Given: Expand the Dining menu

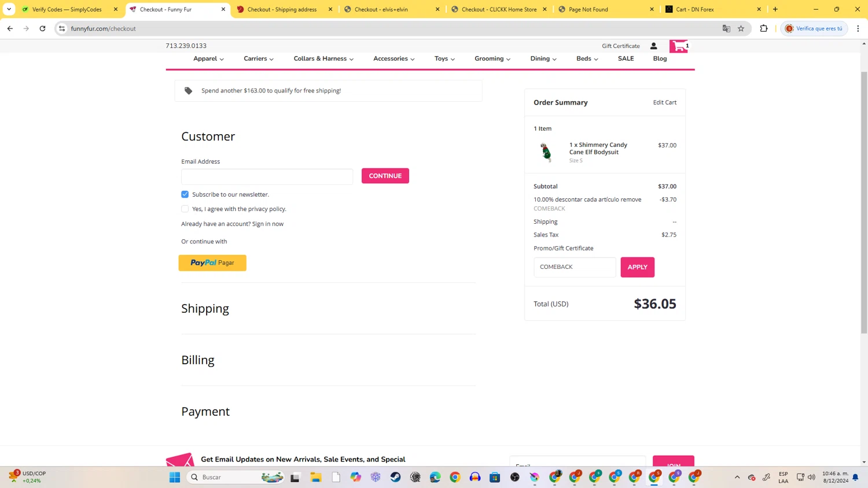Looking at the screenshot, I should [543, 58].
